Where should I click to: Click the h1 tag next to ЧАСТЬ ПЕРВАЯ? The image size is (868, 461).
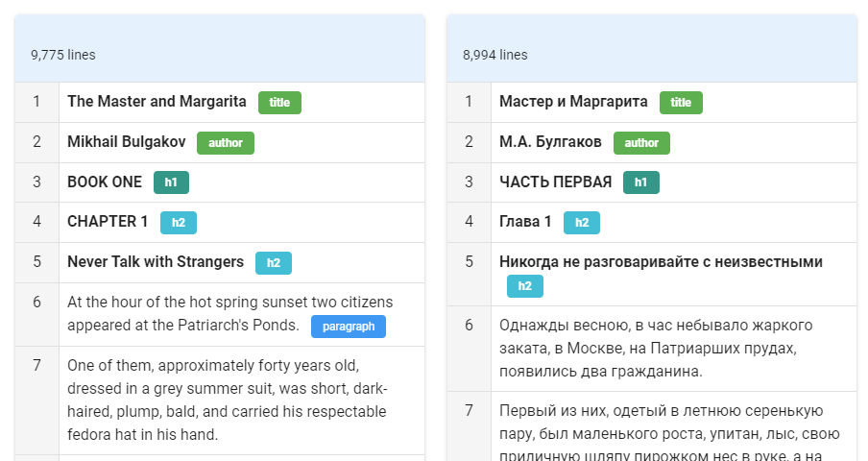click(x=641, y=182)
